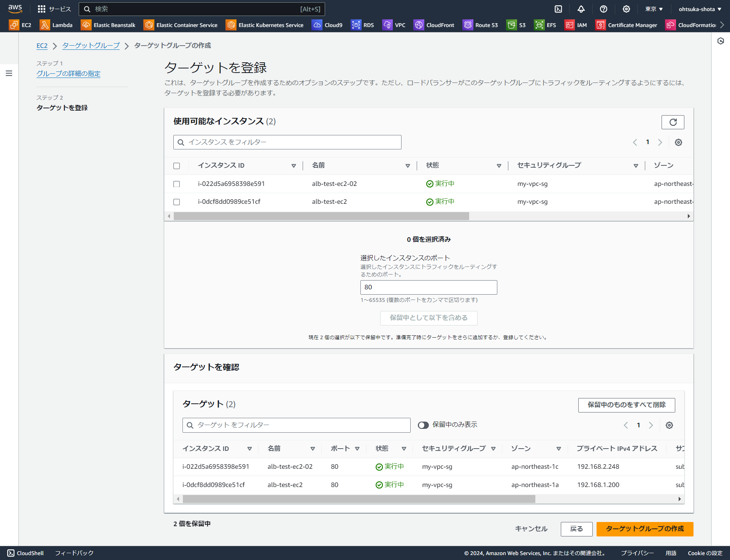Collapse the left step navigation panel
This screenshot has width=730, height=560.
pos(9,73)
